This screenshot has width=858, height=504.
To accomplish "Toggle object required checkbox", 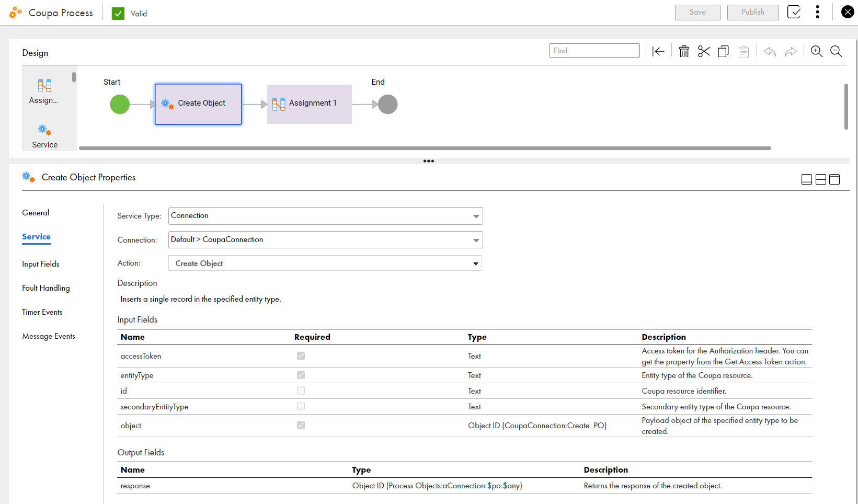I will pyautogui.click(x=301, y=425).
